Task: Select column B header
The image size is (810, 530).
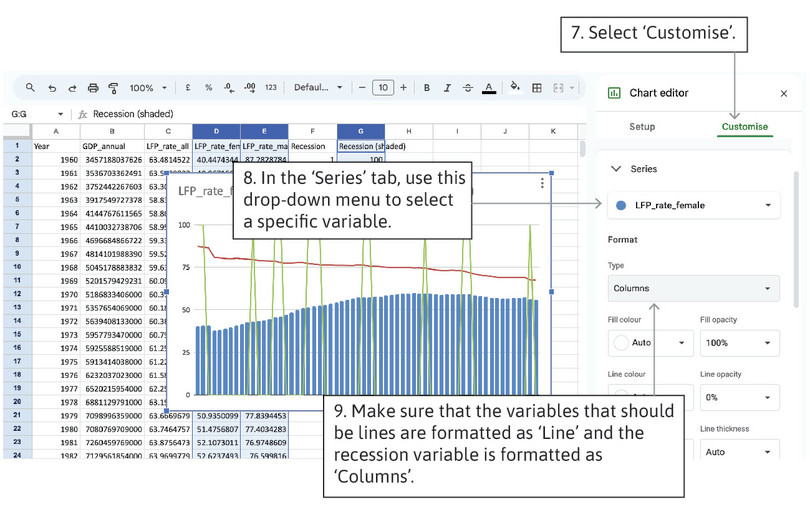Action: (x=112, y=131)
